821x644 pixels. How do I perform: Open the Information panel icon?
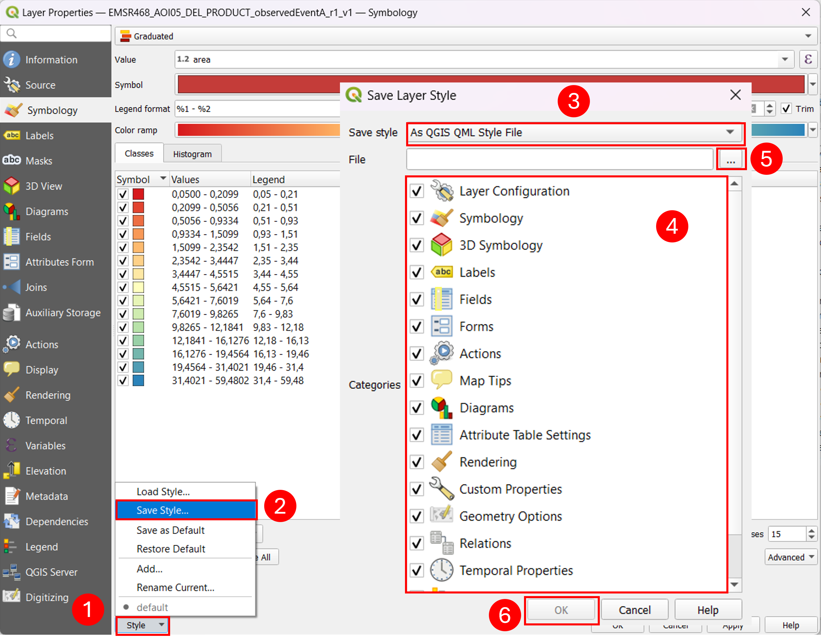(12, 60)
